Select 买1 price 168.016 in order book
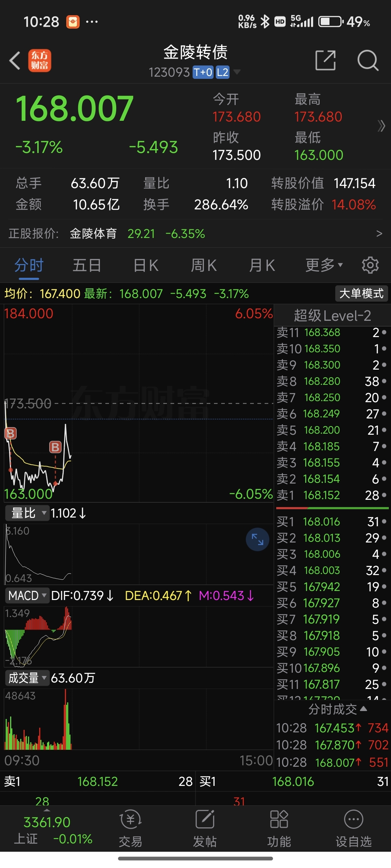The height and width of the screenshot is (868, 391). (x=332, y=522)
